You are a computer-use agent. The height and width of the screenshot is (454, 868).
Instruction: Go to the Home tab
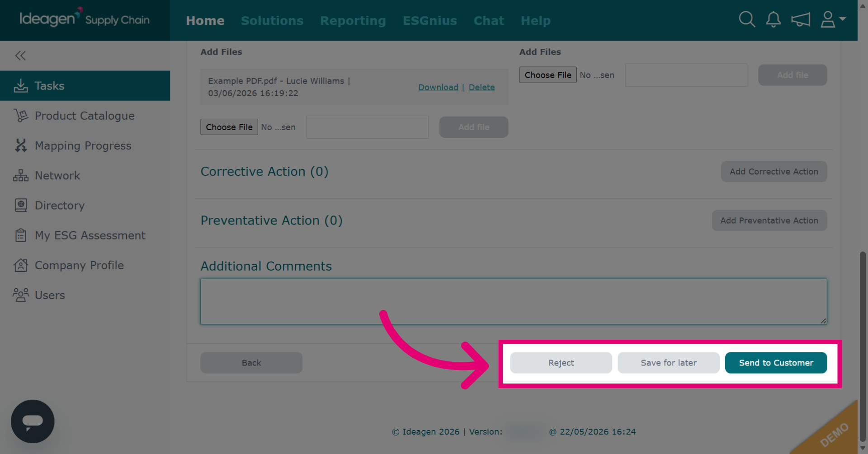point(205,20)
